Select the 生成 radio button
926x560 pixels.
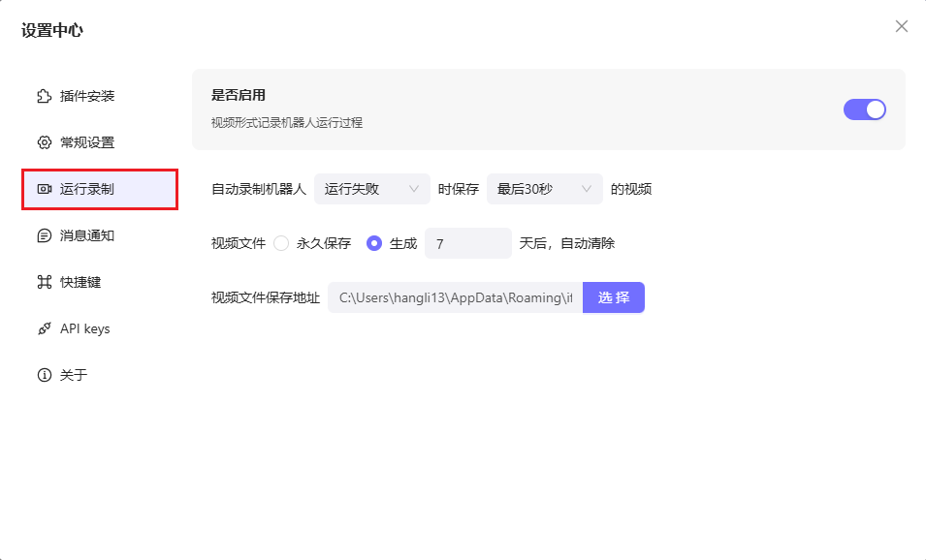coord(373,243)
